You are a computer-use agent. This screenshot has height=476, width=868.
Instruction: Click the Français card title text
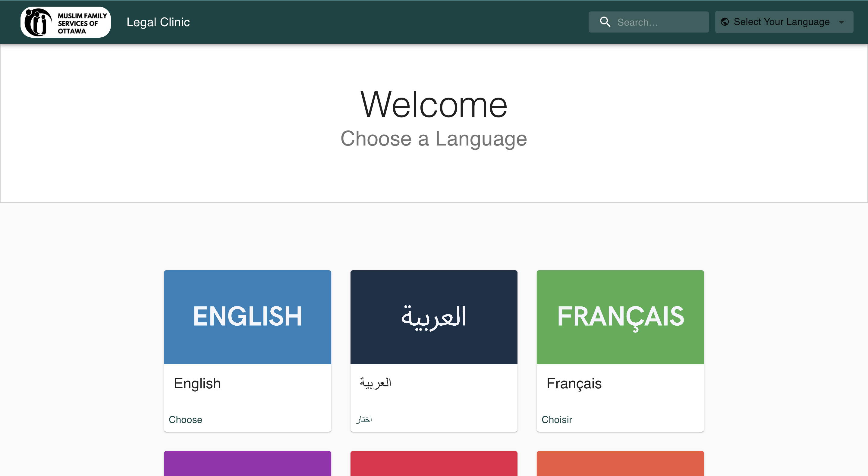(x=574, y=383)
